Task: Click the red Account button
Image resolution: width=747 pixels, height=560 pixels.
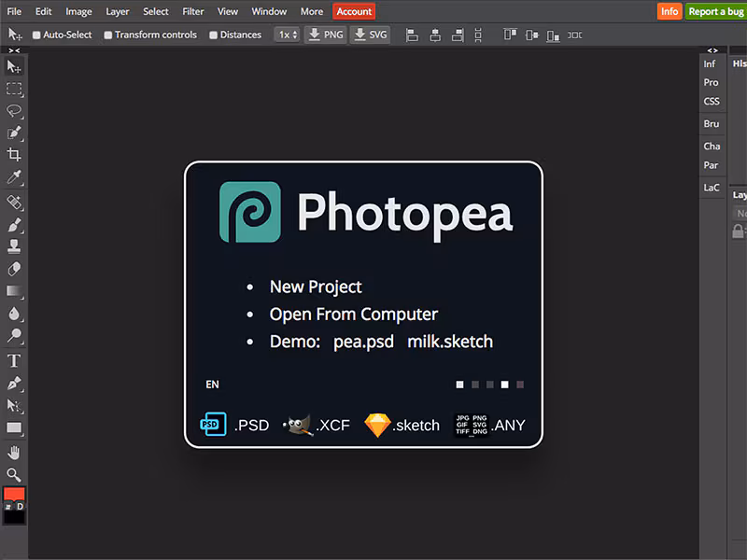Action: (x=354, y=11)
